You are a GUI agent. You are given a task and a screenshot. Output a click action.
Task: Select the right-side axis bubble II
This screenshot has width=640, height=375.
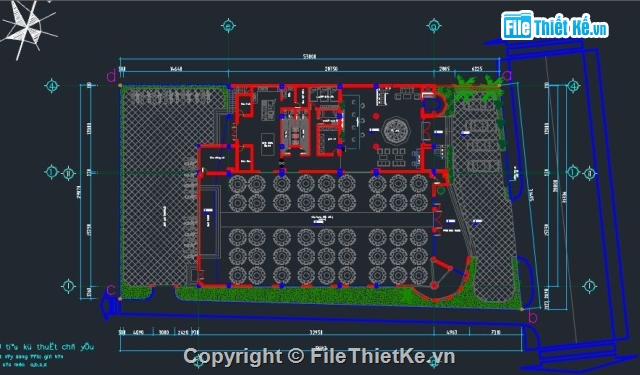click(590, 174)
